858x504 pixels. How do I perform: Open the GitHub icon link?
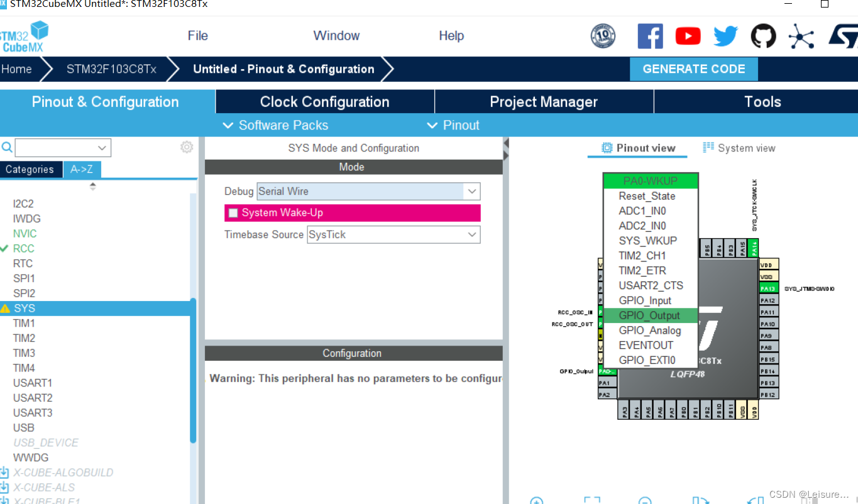(x=763, y=36)
